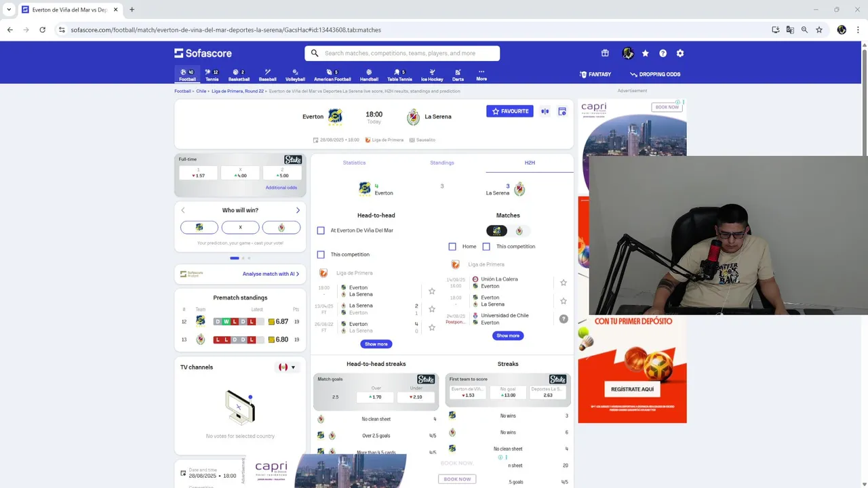Viewport: 868px width, 488px height.
Task: Toggle At Everton De Viña Del Mar checkbox
Action: click(x=321, y=230)
